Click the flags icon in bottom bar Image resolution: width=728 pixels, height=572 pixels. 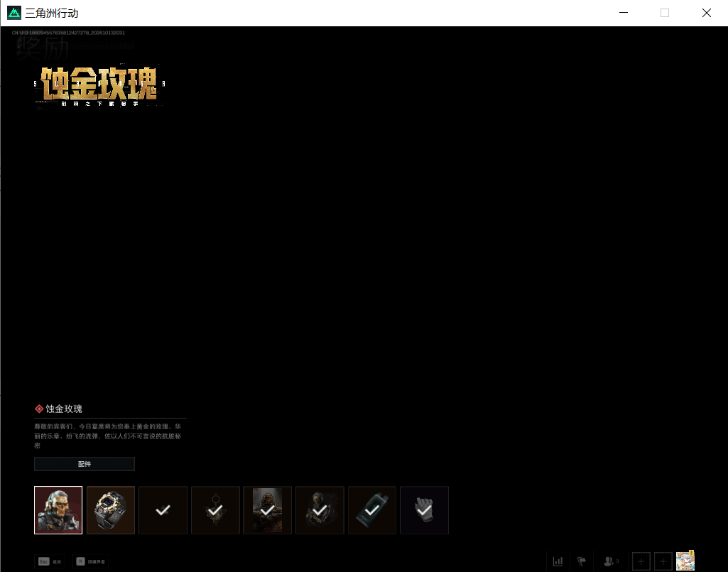[581, 561]
